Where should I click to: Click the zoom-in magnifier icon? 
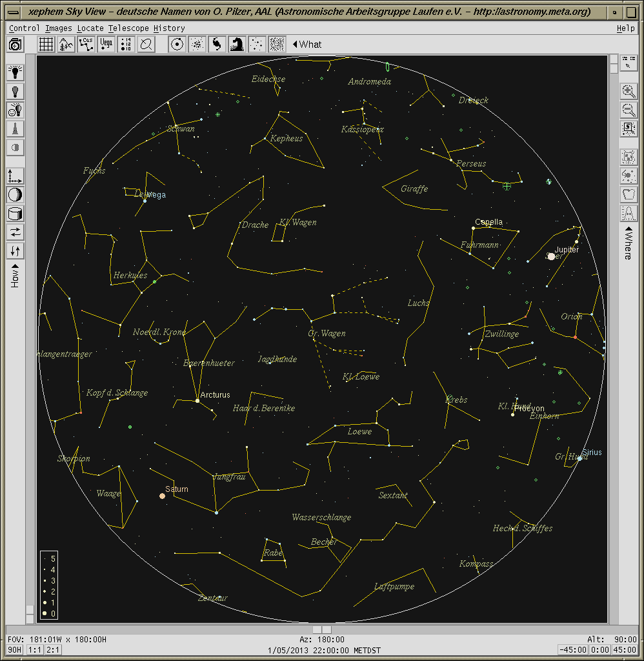[x=629, y=92]
